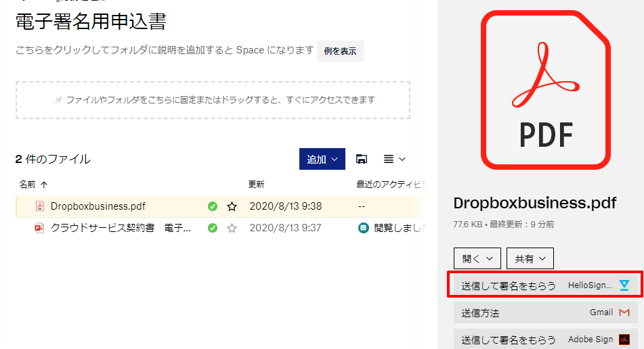Click the 77.6 KB file info text

tap(504, 225)
